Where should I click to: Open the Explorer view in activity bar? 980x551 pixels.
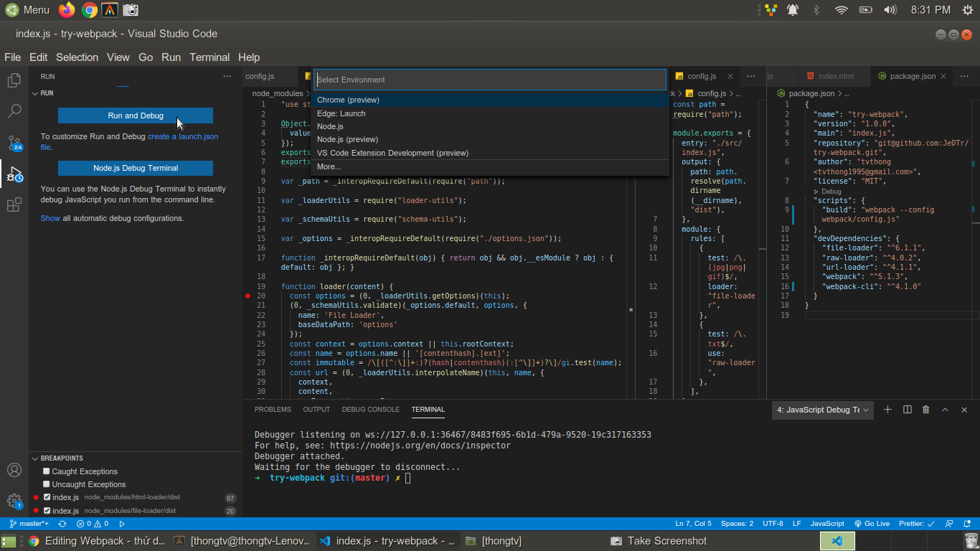click(x=14, y=80)
